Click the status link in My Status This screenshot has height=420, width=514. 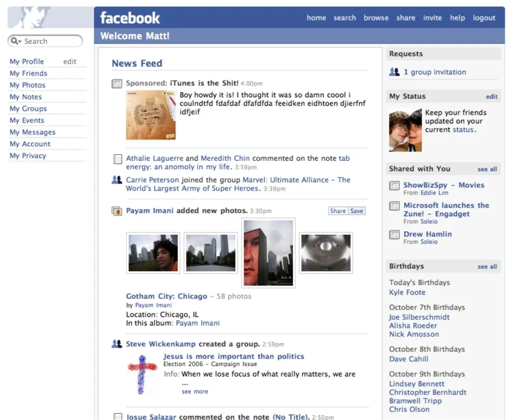click(x=463, y=130)
